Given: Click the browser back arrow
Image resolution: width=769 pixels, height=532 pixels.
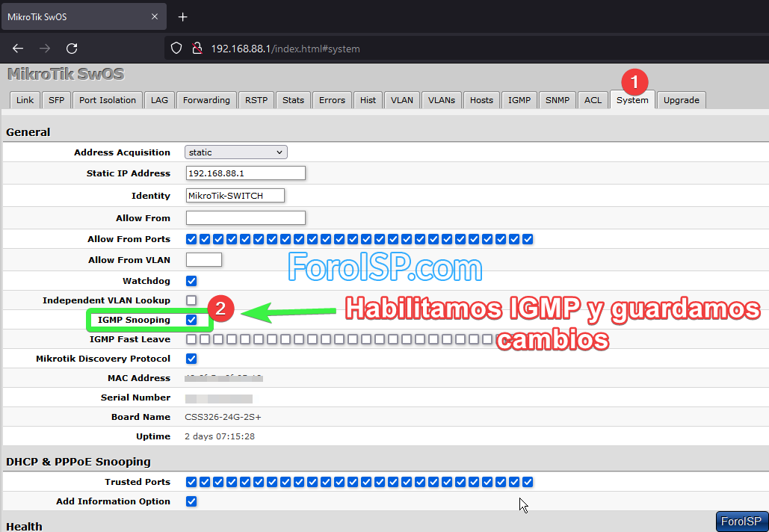Looking at the screenshot, I should (x=17, y=48).
